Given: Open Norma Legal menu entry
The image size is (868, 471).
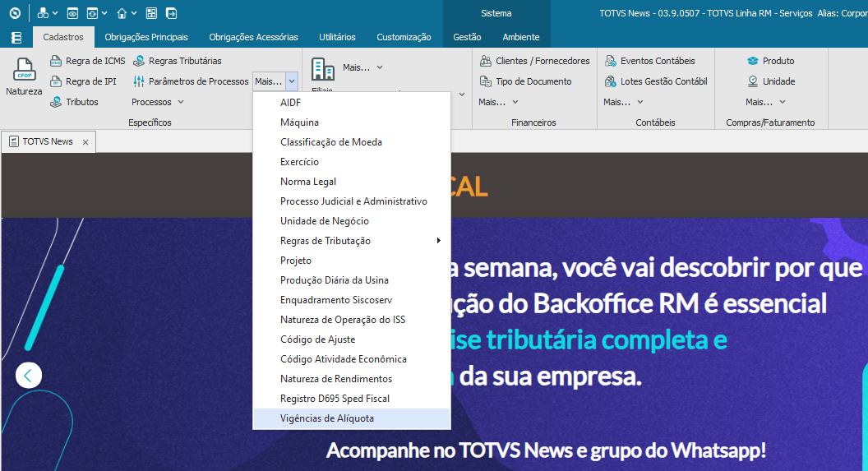Looking at the screenshot, I should [x=352, y=182].
